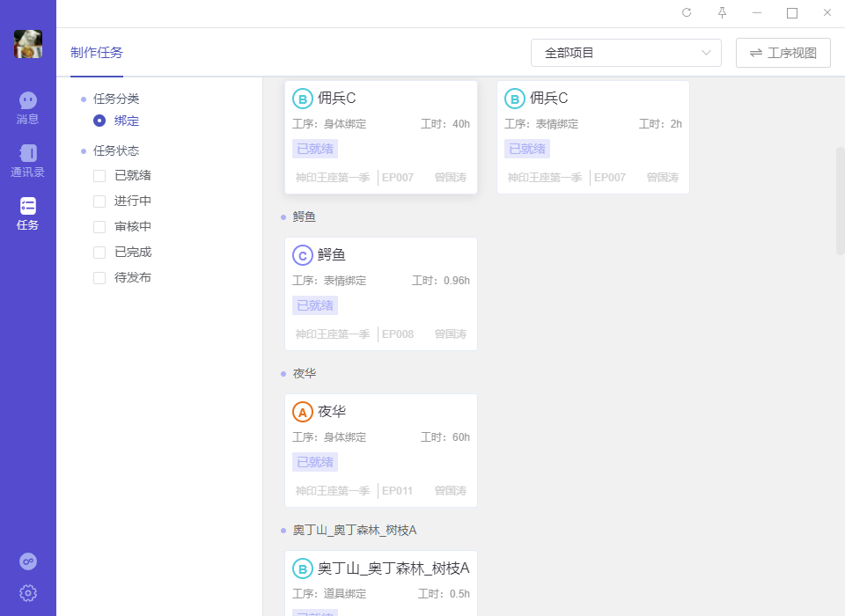Enable the 已就绪 status checkbox

click(x=99, y=176)
